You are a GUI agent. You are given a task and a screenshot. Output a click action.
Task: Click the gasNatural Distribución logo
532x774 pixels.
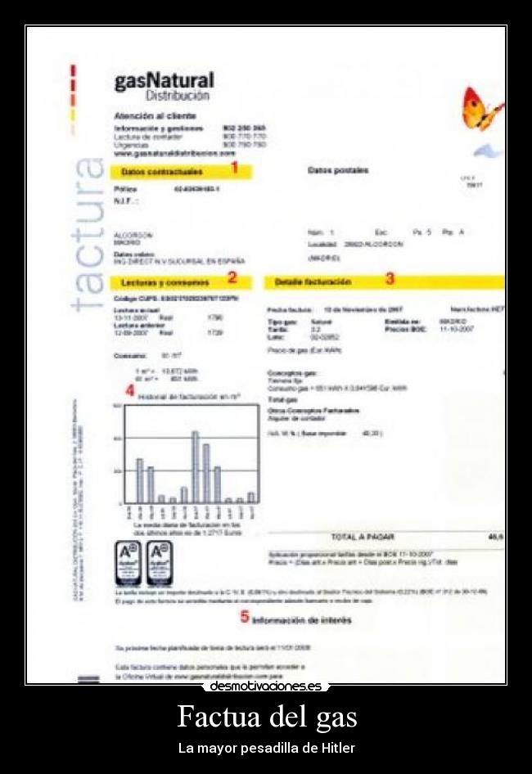[164, 86]
